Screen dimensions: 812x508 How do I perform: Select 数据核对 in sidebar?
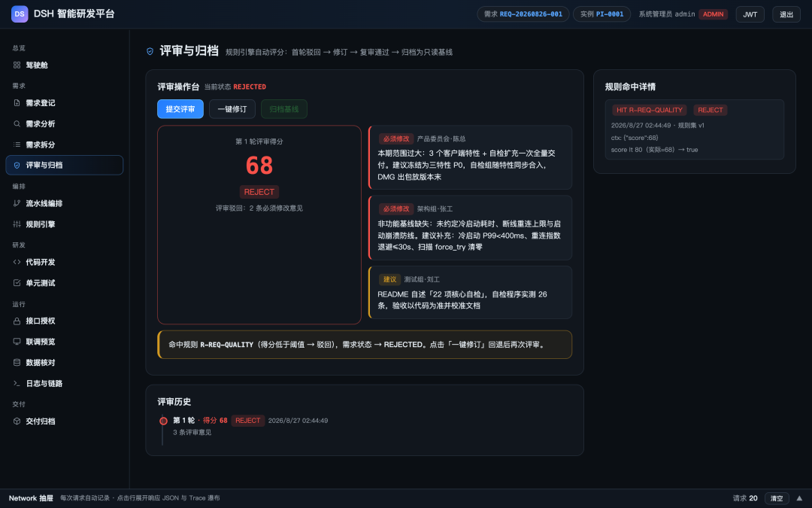tap(64, 363)
